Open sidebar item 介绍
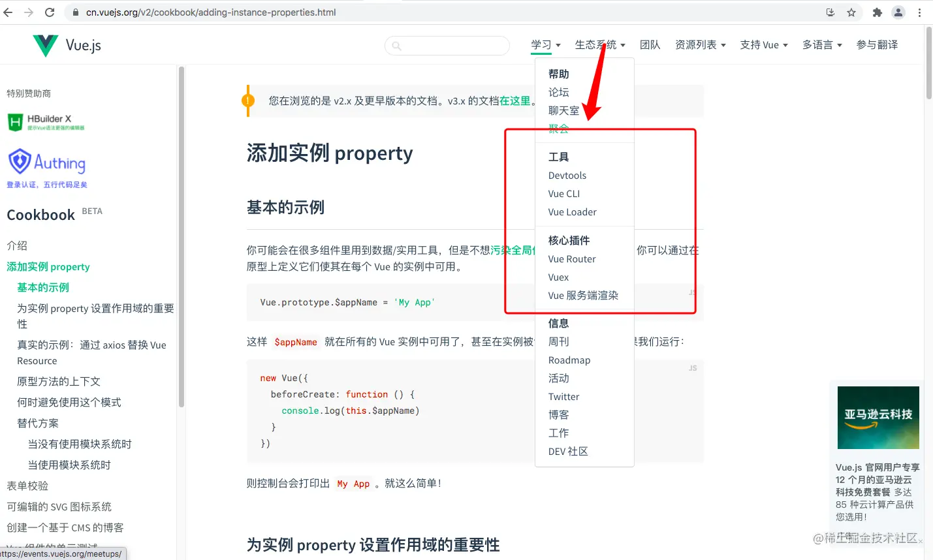The width and height of the screenshot is (933, 560). 17,246
